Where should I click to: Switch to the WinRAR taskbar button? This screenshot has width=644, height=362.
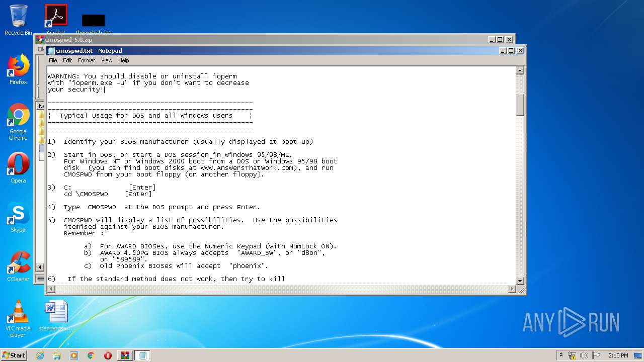[125, 355]
